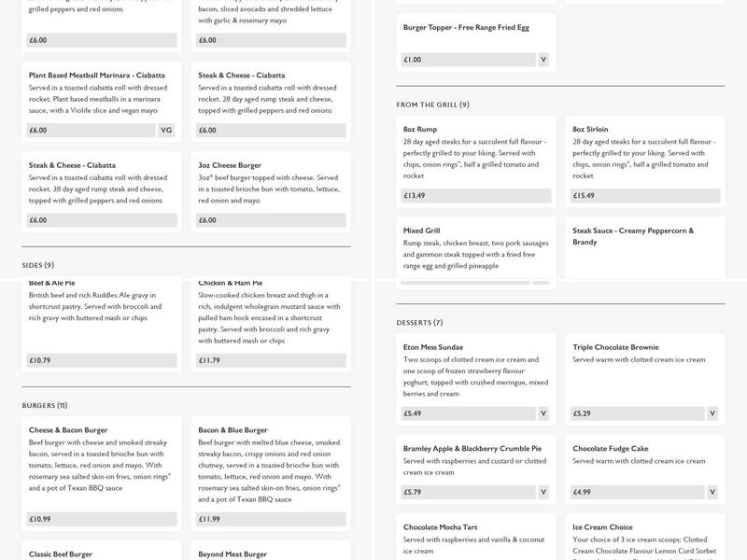Click the V badge on Bramley Apple Crumble Pie
The width and height of the screenshot is (747, 560).
(x=543, y=492)
